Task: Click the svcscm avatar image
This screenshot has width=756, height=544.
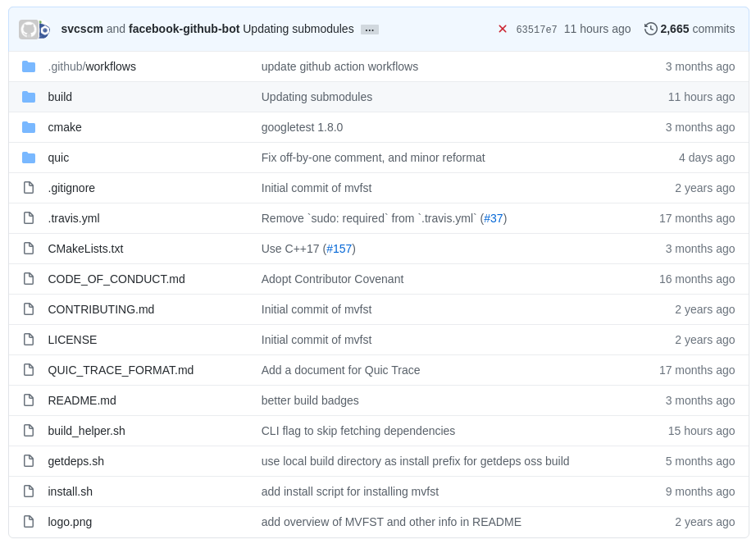Action: pyautogui.click(x=27, y=28)
